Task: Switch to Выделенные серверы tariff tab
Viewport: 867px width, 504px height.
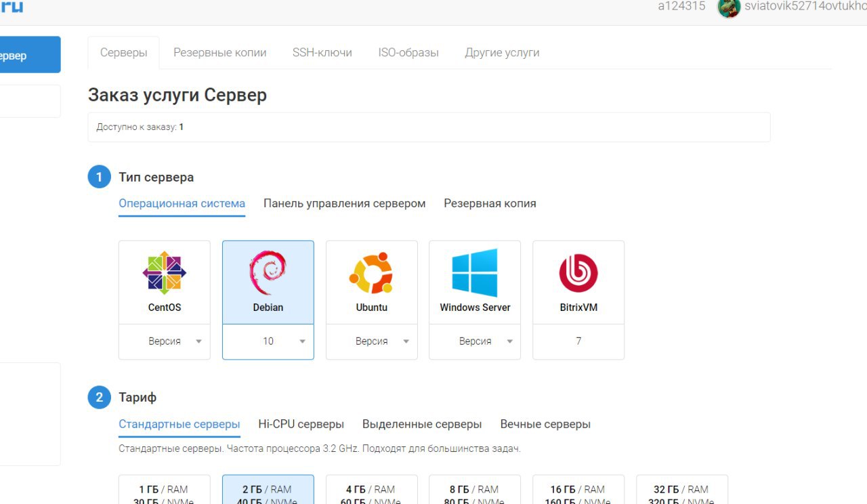Action: coord(422,424)
